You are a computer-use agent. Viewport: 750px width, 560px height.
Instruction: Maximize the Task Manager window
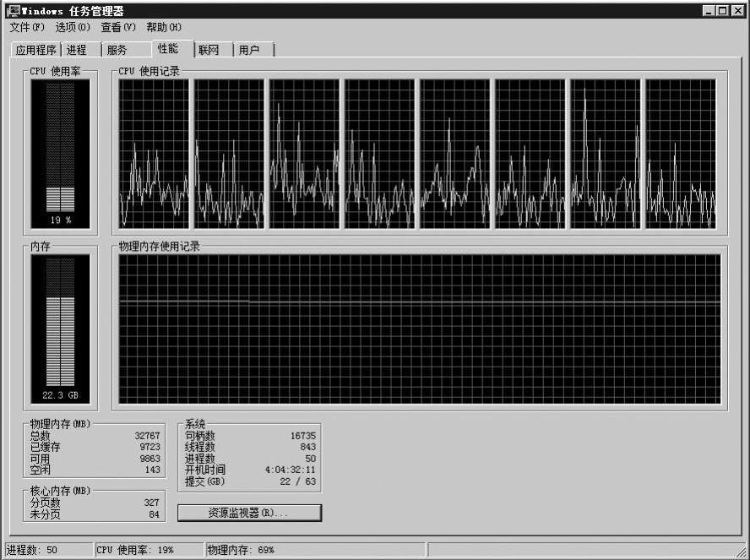(x=722, y=11)
